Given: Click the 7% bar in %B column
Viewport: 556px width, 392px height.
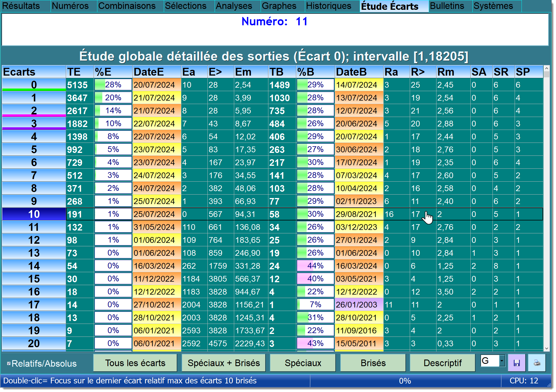Looking at the screenshot, I should 315,305.
